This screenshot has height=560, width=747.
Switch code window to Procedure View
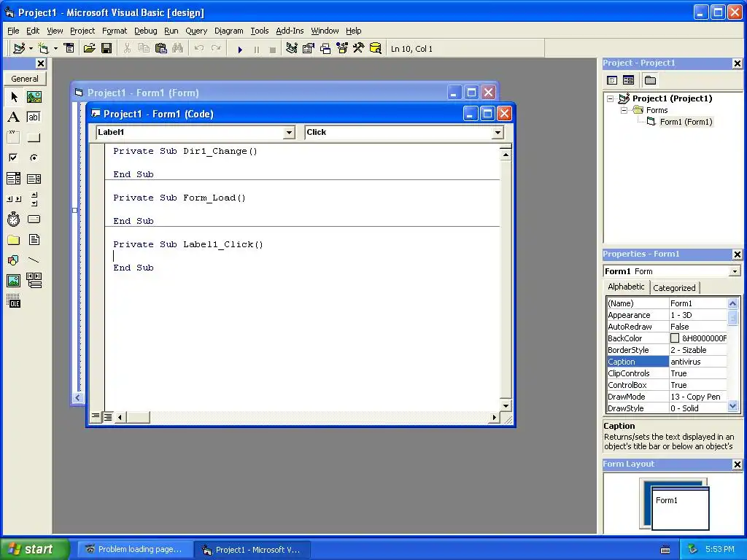[x=96, y=416]
